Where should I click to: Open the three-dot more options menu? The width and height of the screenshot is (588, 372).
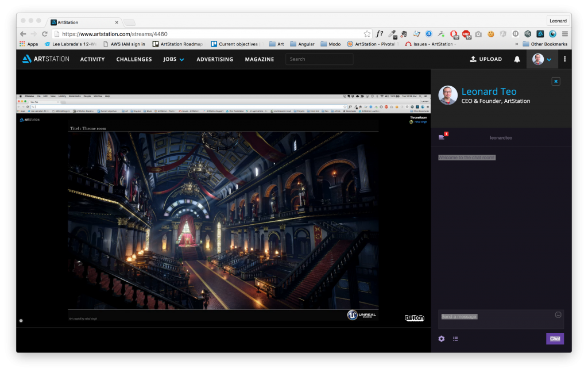[564, 59]
